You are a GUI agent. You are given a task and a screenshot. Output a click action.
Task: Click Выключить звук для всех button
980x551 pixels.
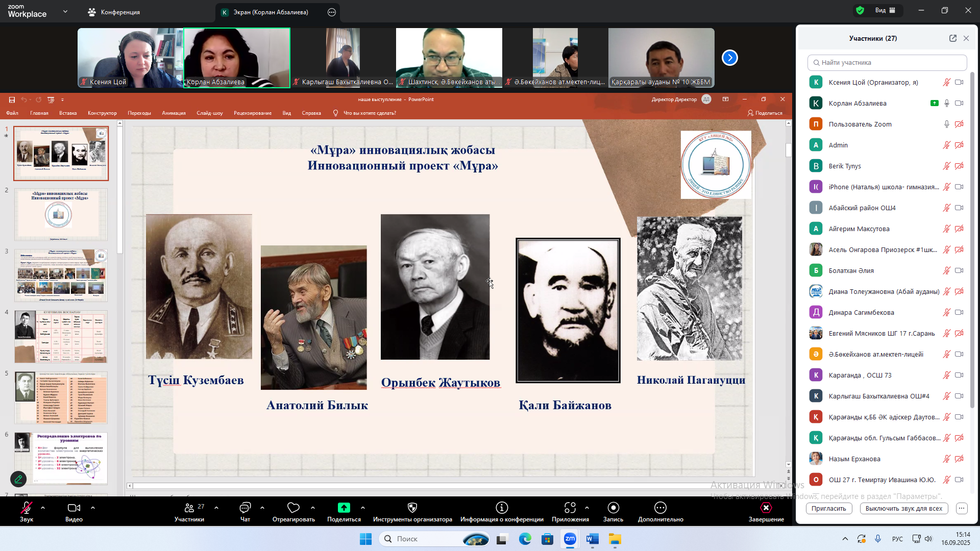[x=903, y=509]
